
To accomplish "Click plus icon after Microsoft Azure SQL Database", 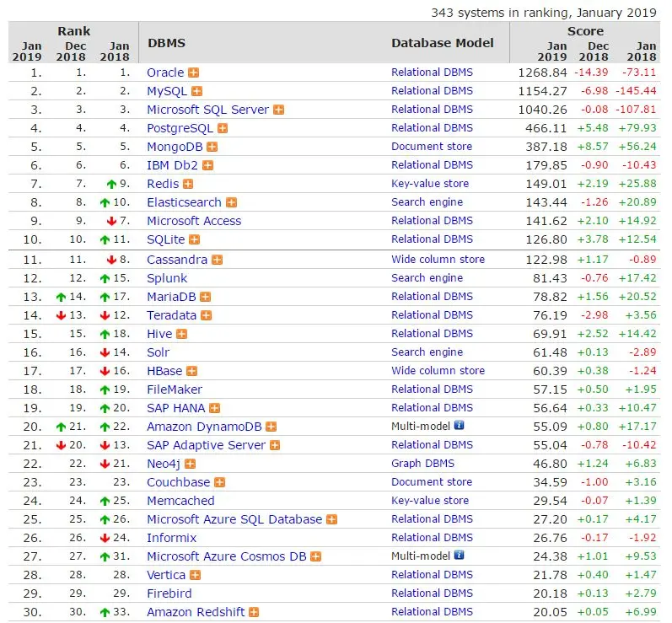I will tap(331, 520).
